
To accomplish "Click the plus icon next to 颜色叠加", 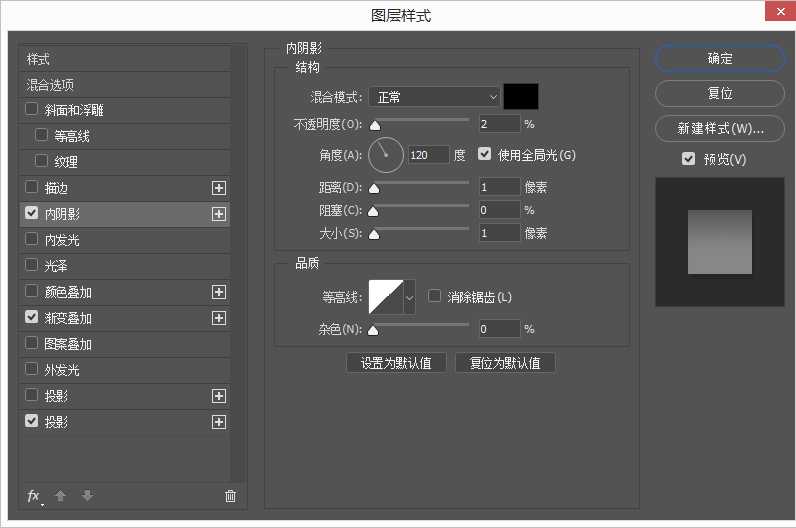I will coord(219,292).
